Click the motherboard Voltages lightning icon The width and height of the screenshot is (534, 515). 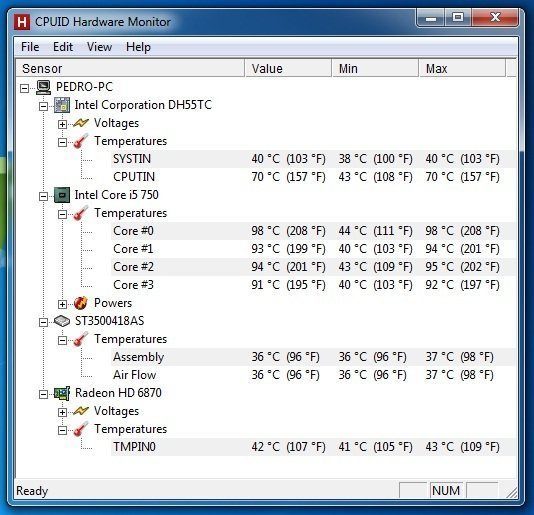pos(81,123)
